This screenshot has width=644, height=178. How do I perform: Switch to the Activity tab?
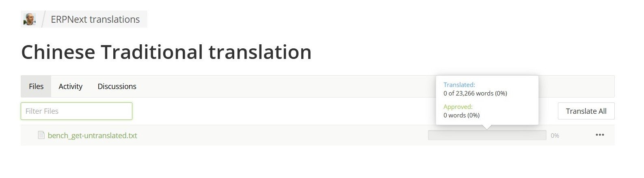point(70,86)
